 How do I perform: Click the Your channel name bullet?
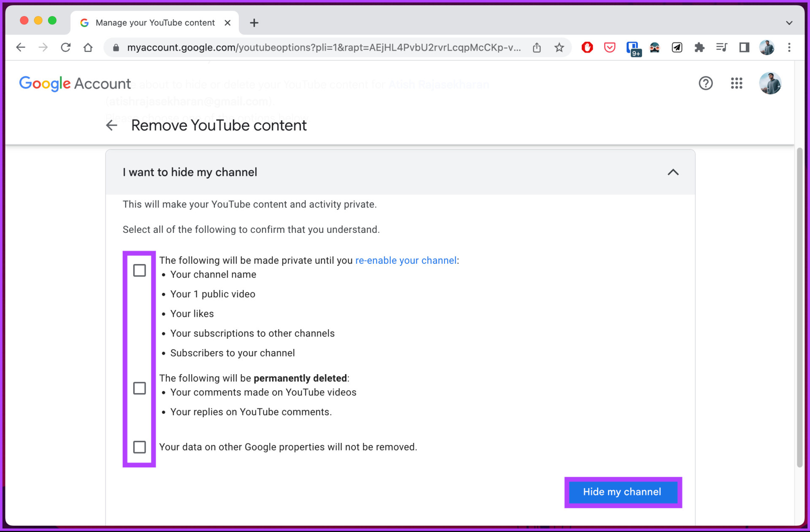(213, 275)
